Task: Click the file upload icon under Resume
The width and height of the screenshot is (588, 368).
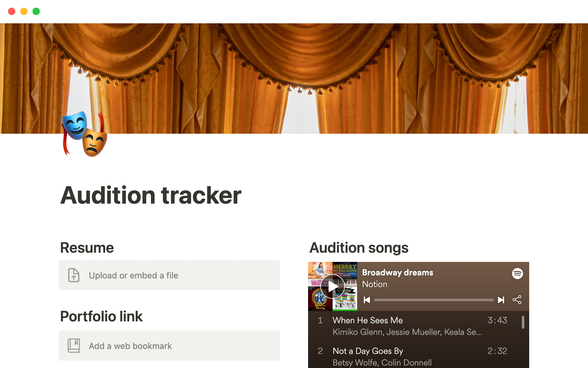Action: point(74,275)
